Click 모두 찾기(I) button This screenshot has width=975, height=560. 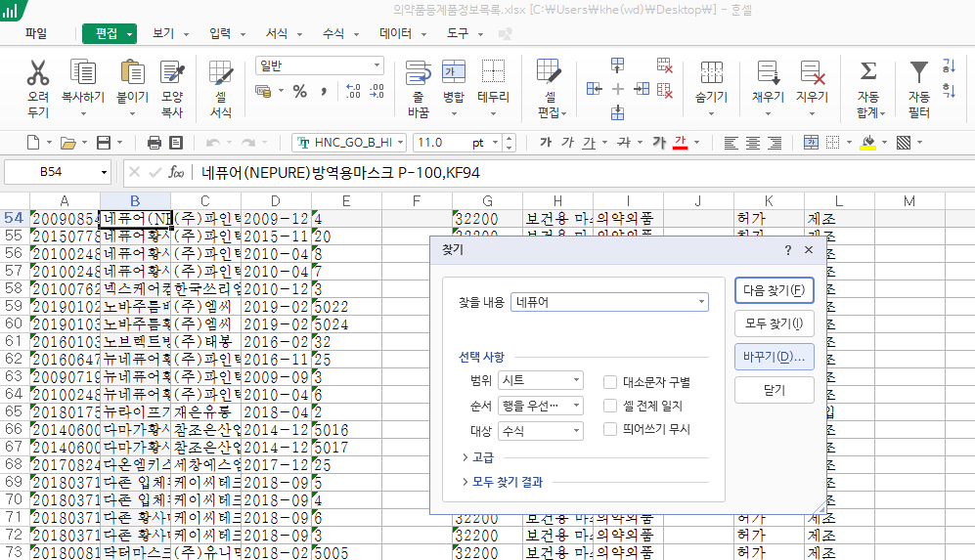coord(775,323)
